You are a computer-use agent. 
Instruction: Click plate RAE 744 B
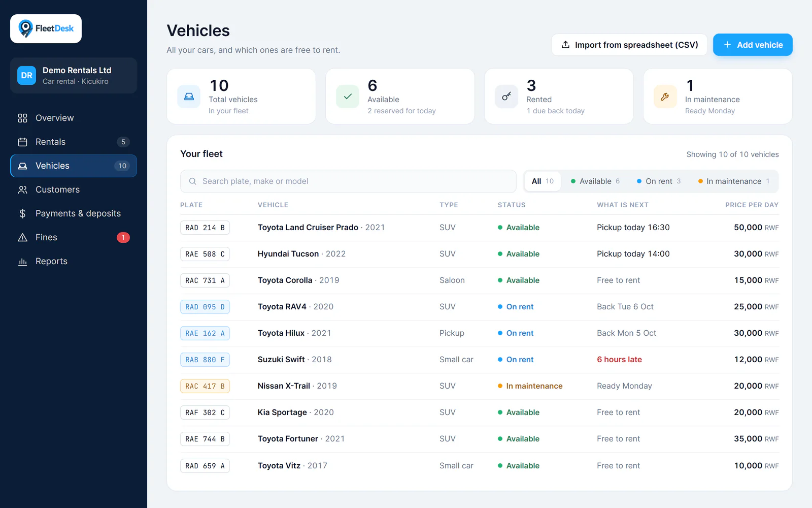[x=205, y=439]
